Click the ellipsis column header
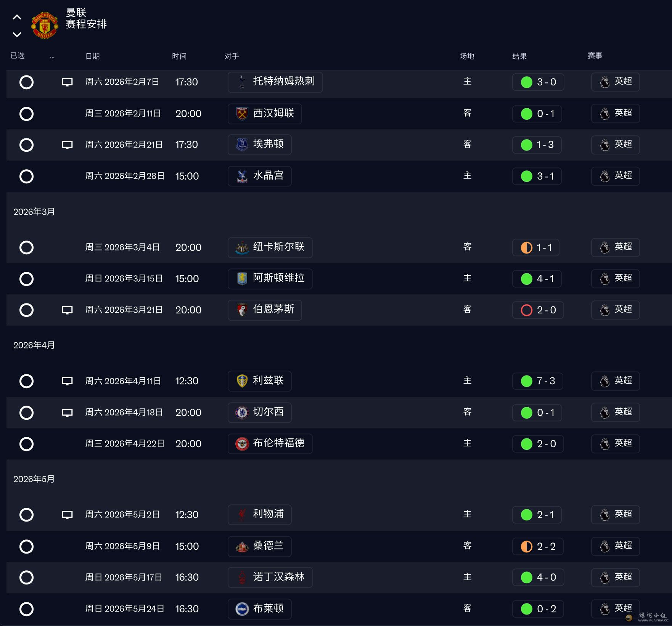672x626 pixels. click(x=52, y=57)
